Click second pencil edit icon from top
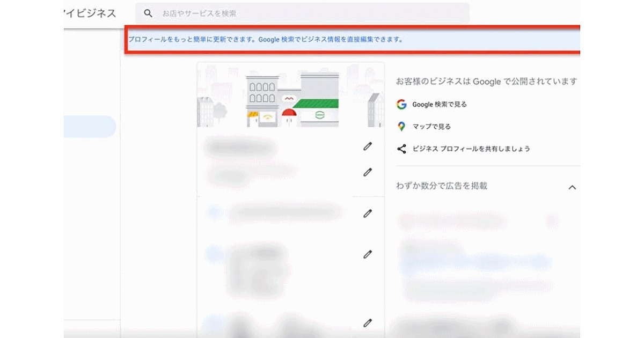This screenshot has height=338, width=644. click(367, 172)
